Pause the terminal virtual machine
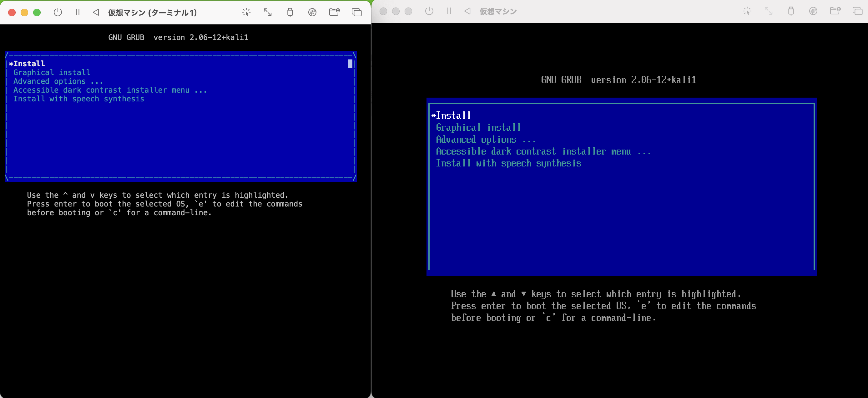The image size is (868, 398). [x=78, y=13]
